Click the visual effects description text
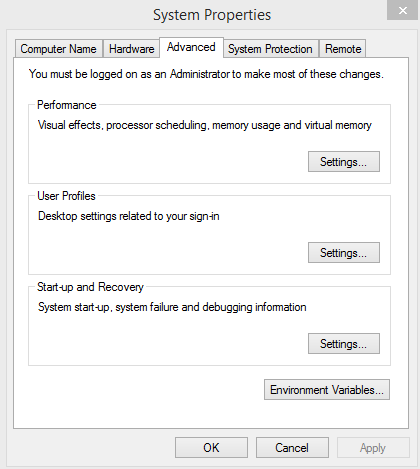 (x=205, y=125)
